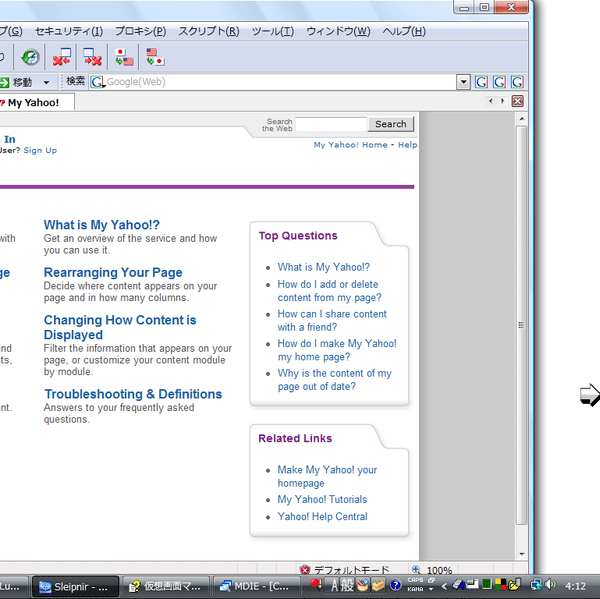Click the red ball exclamation tray icon
600x599 pixels.
point(316,584)
